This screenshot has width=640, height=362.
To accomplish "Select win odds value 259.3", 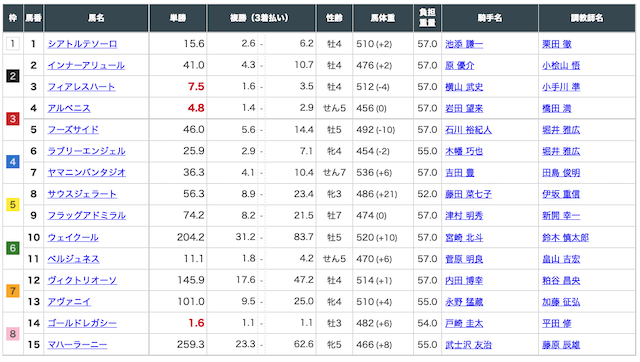I will pyautogui.click(x=191, y=344).
